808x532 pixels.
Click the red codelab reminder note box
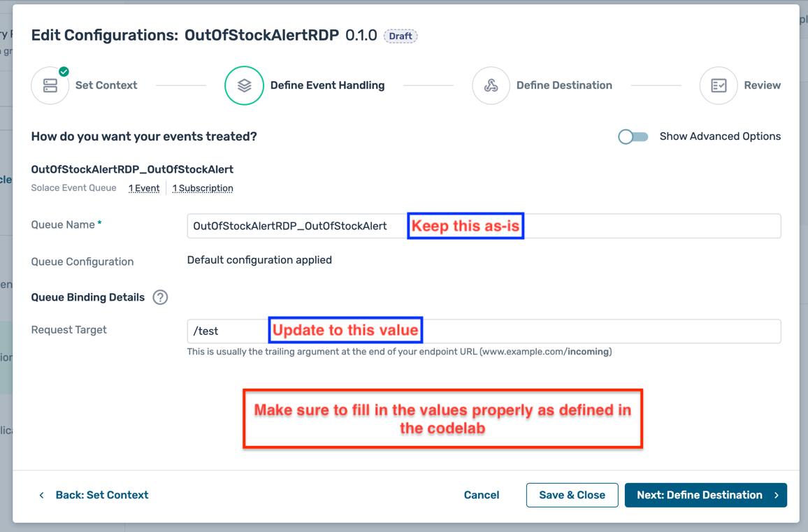[442, 419]
